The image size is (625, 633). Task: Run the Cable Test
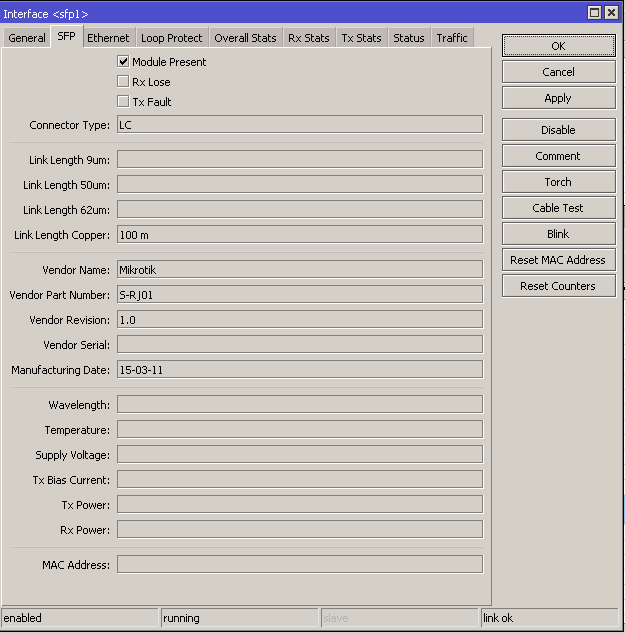point(558,208)
